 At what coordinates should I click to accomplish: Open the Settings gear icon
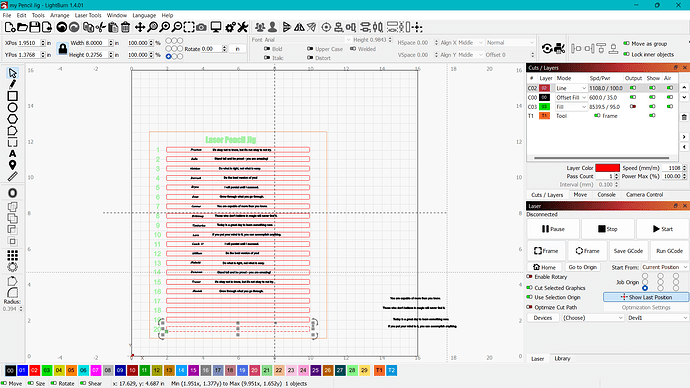[x=230, y=27]
